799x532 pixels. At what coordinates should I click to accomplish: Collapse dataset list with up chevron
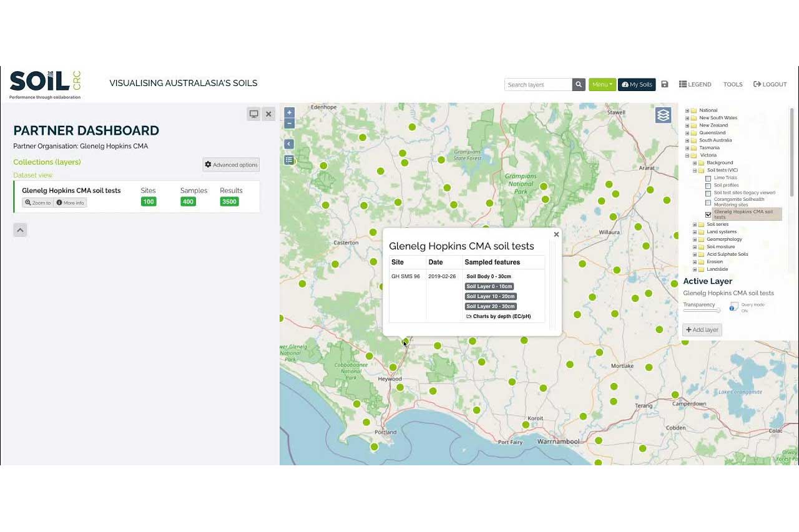pyautogui.click(x=20, y=230)
